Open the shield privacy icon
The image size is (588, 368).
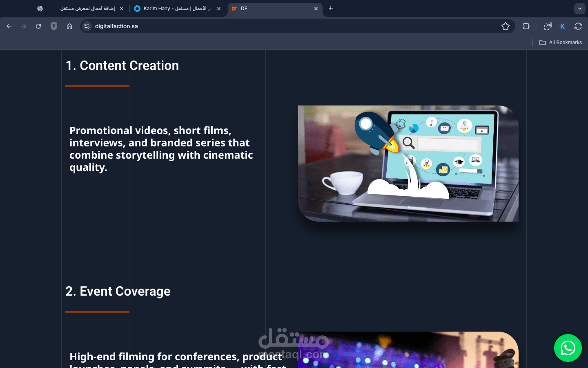pyautogui.click(x=54, y=26)
